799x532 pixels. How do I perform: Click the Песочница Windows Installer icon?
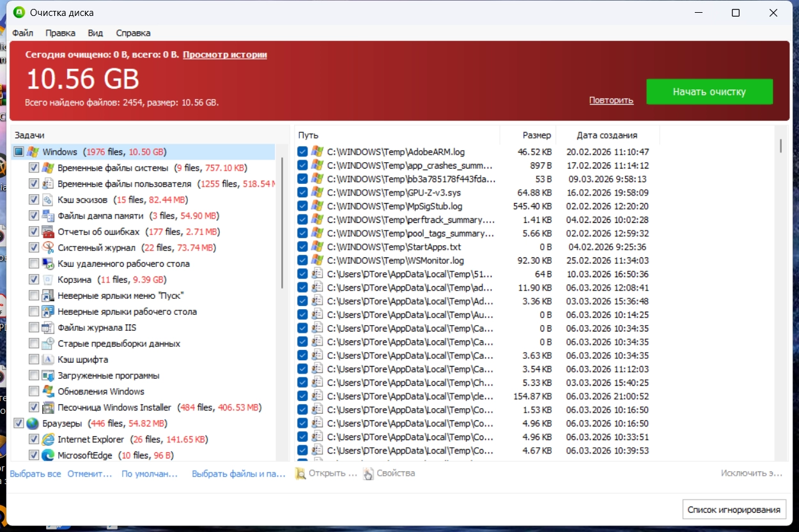[x=48, y=407]
